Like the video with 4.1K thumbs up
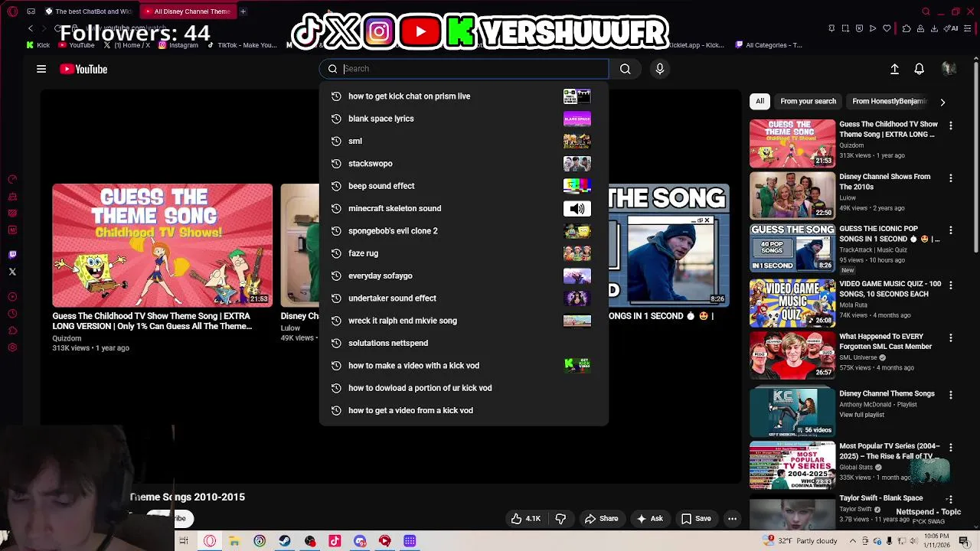Screen dimensions: 980x551 click(x=526, y=519)
